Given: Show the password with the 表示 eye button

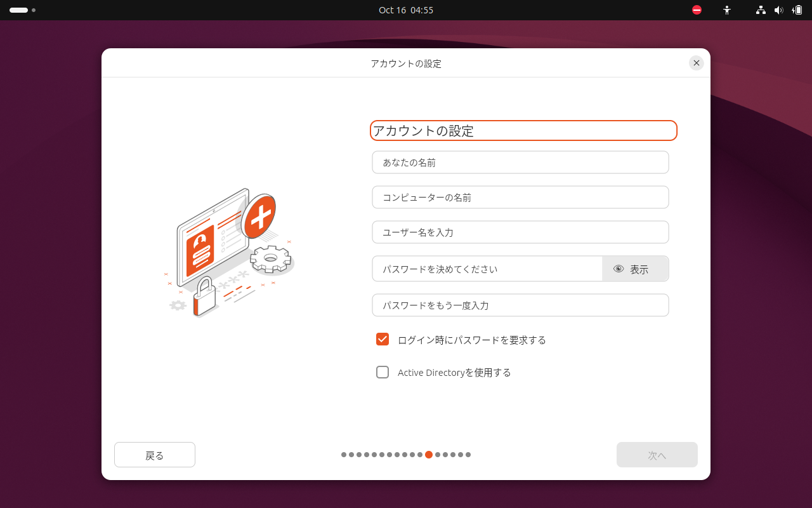Looking at the screenshot, I should pyautogui.click(x=635, y=269).
